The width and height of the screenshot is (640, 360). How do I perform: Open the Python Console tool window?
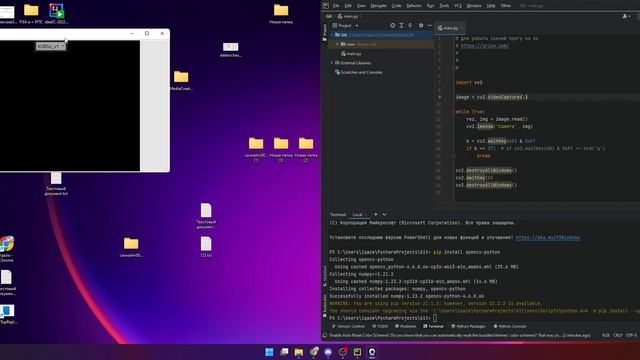click(x=510, y=326)
